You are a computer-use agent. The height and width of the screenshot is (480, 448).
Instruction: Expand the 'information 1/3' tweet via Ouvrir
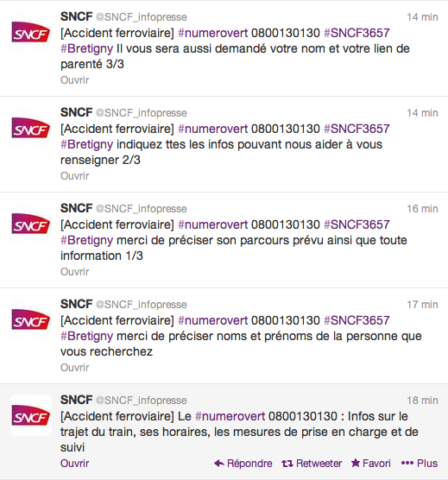pyautogui.click(x=74, y=272)
